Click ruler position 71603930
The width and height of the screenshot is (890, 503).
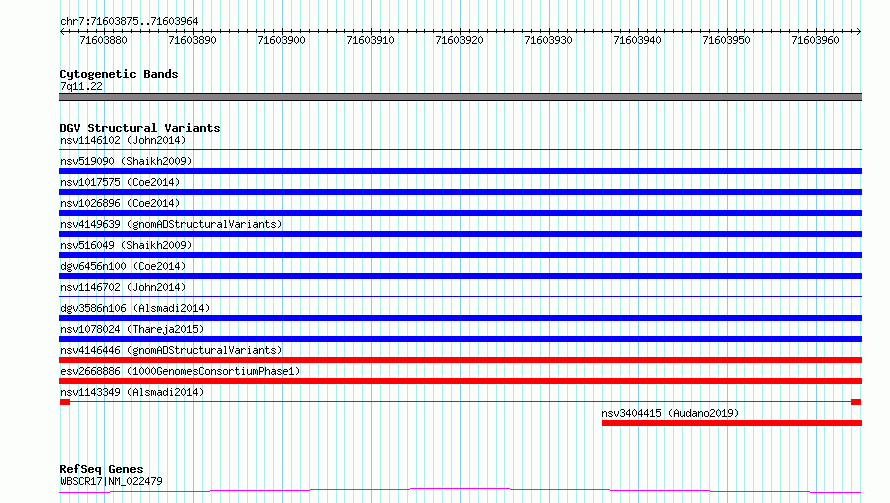548,40
